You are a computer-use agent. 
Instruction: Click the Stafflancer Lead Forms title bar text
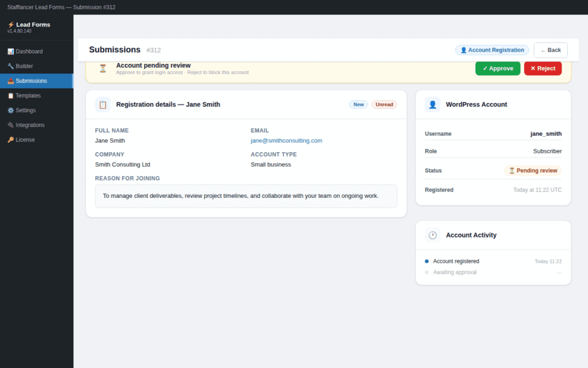pyautogui.click(x=61, y=7)
